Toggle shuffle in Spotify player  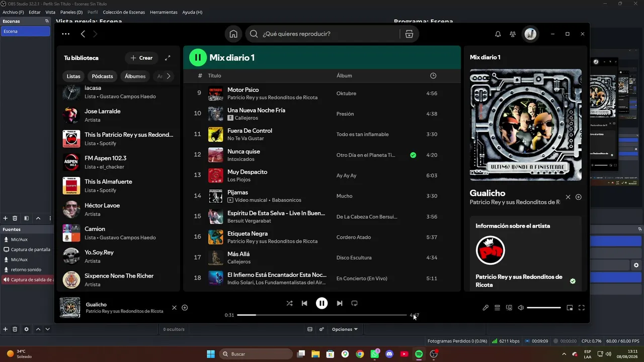tap(289, 303)
